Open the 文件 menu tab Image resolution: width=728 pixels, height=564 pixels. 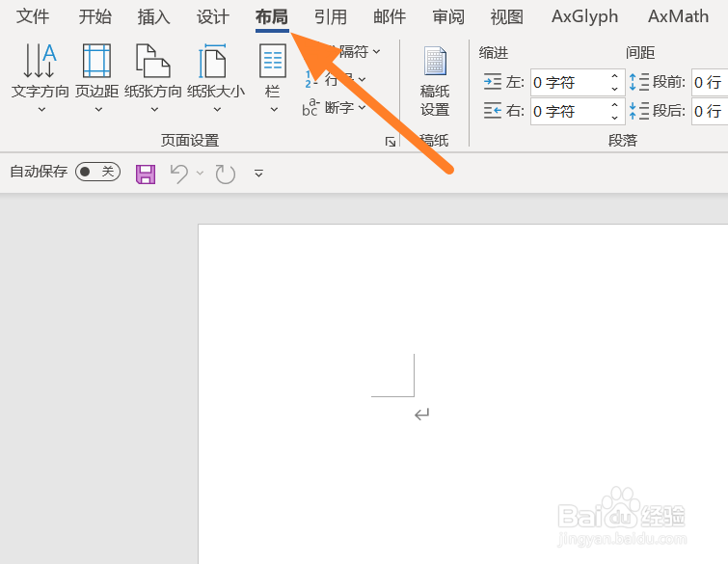coord(33,16)
